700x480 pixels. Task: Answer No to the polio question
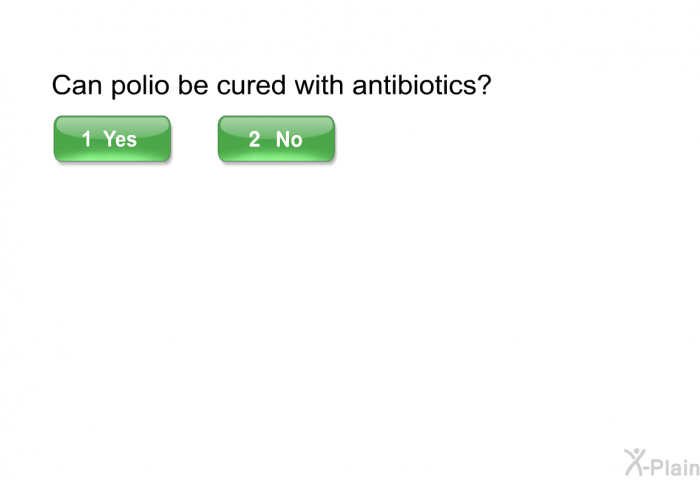(276, 139)
